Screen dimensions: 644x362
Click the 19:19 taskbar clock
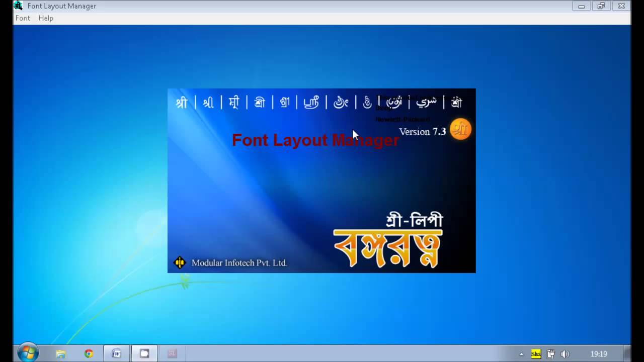(599, 354)
